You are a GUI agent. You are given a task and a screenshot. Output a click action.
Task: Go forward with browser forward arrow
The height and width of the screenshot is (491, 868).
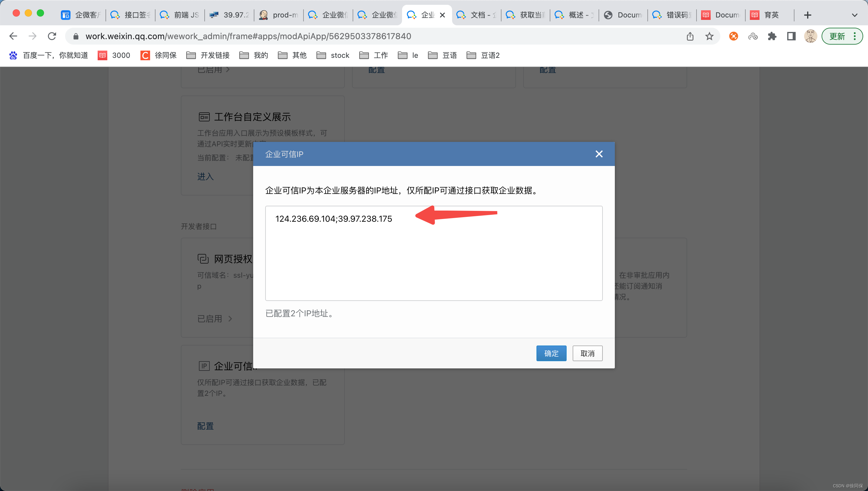click(x=32, y=36)
